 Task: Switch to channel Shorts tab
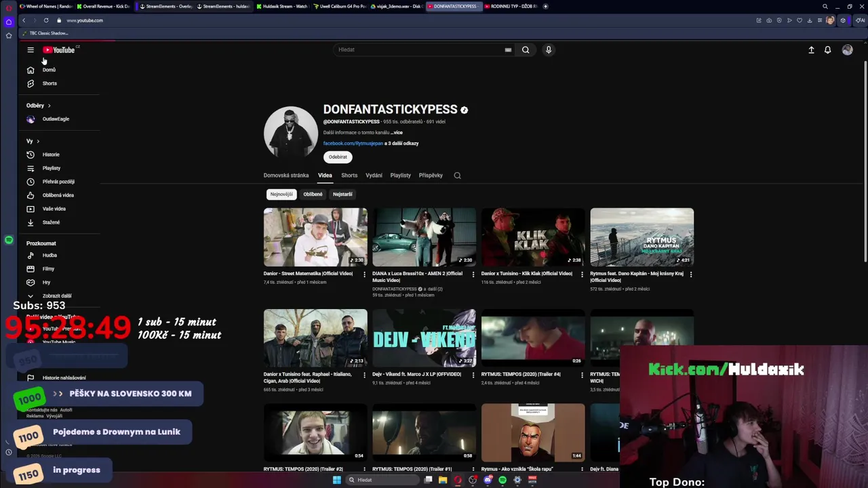349,176
